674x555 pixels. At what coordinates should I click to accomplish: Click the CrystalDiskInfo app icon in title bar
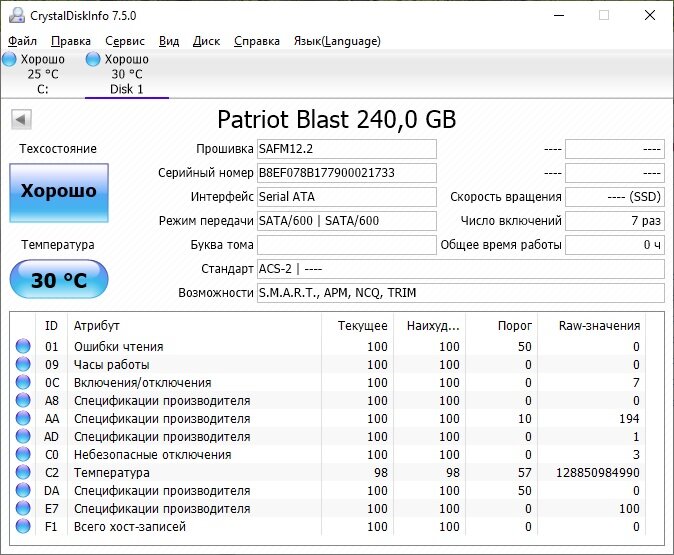click(17, 15)
